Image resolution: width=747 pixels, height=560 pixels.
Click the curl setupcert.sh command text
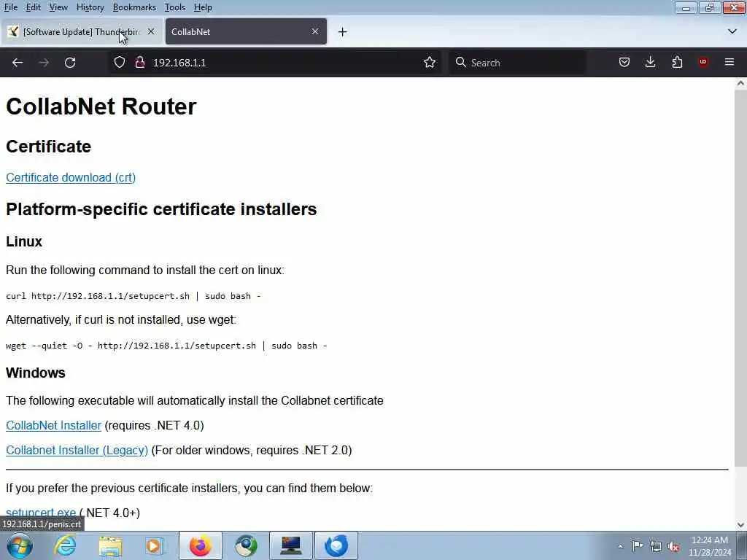(133, 296)
